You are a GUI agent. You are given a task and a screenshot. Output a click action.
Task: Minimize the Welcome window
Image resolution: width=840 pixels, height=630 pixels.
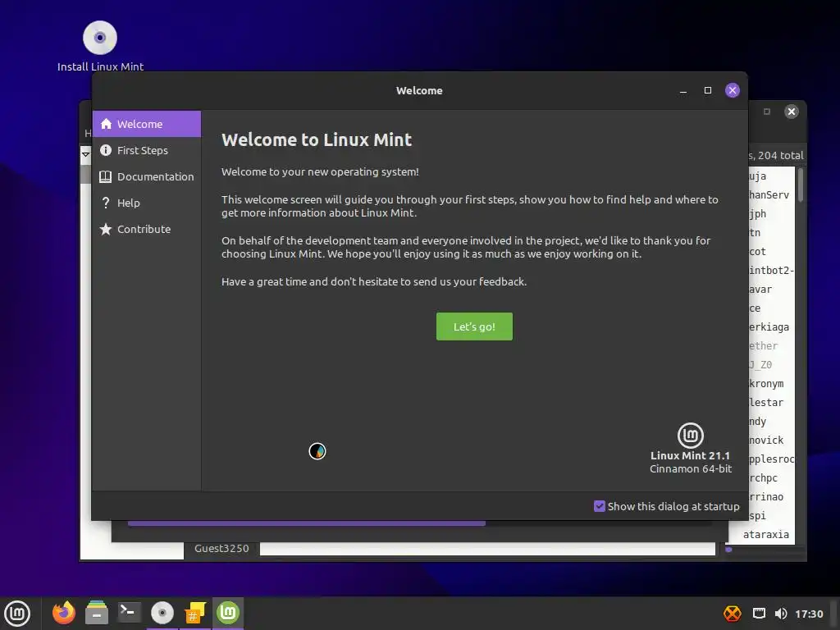click(x=683, y=90)
